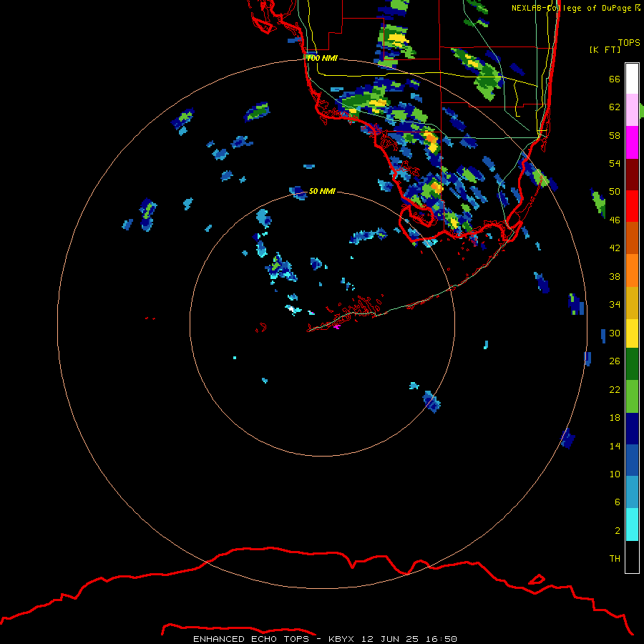Click the navy blue legend segment
This screenshot has height=644, width=644.
tap(632, 429)
